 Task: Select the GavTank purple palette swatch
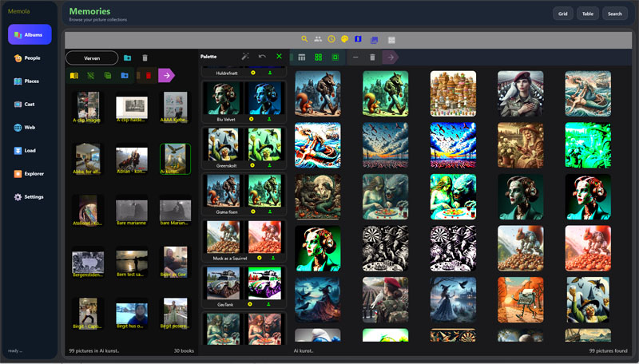(x=265, y=283)
